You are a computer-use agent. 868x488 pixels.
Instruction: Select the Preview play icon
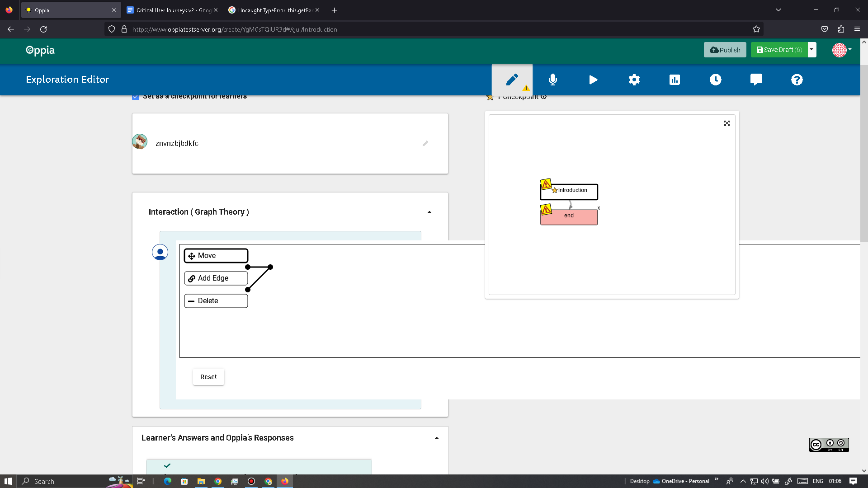coord(593,80)
